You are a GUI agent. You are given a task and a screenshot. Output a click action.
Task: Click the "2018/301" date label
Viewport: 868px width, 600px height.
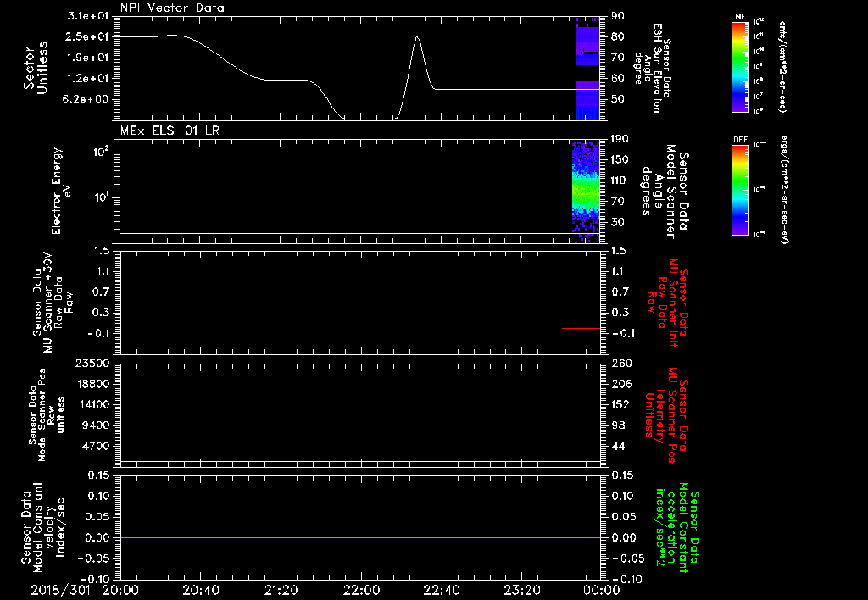60,590
